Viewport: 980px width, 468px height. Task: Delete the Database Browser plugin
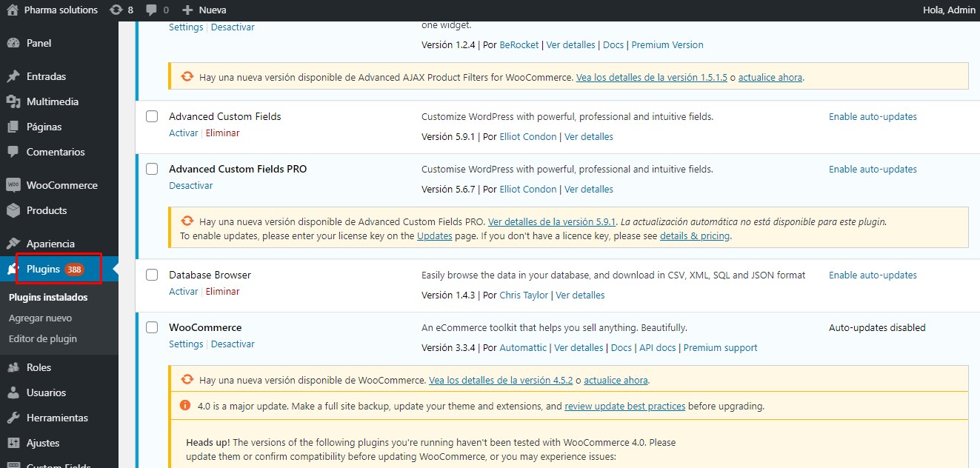(222, 292)
